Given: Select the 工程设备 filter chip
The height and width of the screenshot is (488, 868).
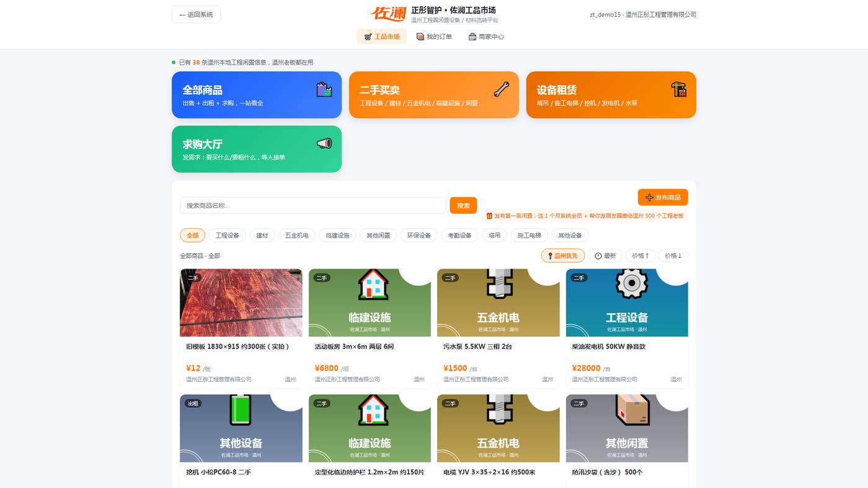Looking at the screenshot, I should (x=228, y=236).
